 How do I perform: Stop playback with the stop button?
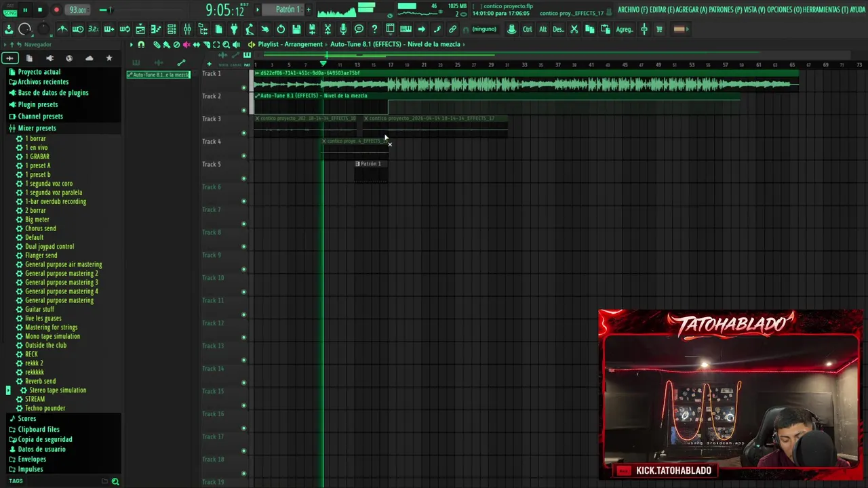tap(40, 9)
